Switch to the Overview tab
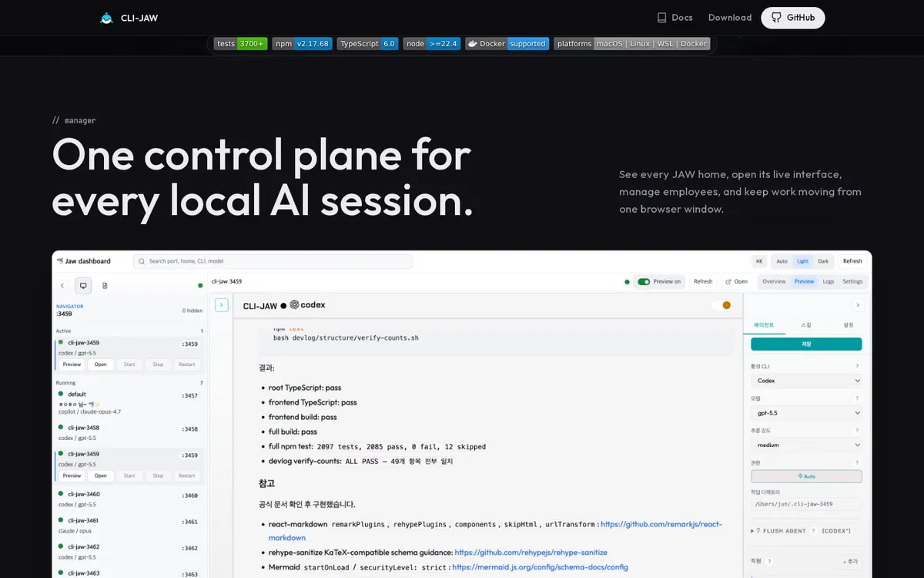 coord(774,281)
